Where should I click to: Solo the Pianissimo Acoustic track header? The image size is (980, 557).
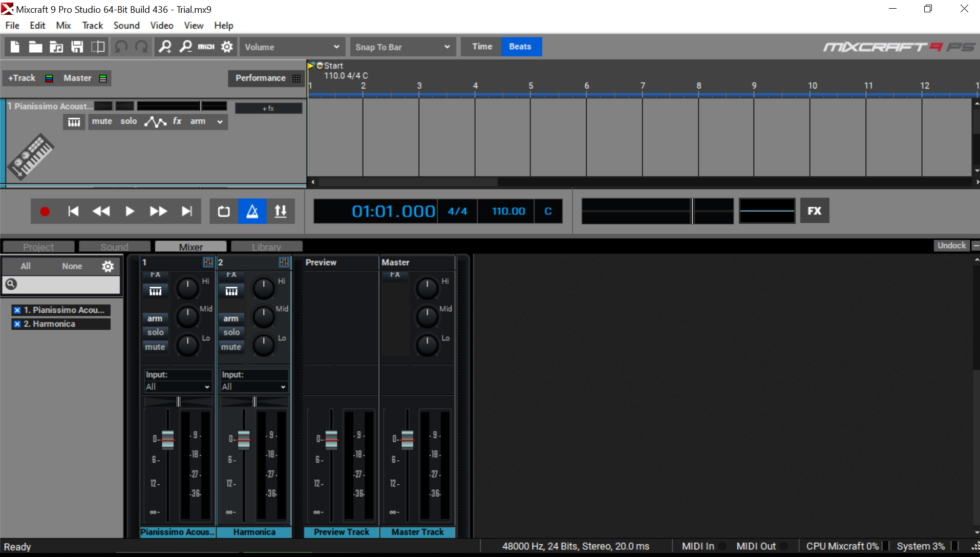[x=129, y=121]
